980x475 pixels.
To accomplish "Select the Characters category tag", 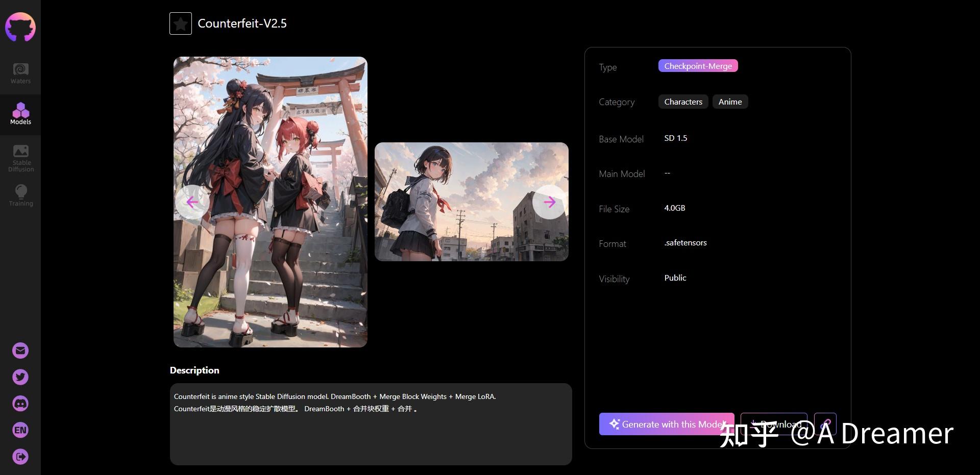I will pyautogui.click(x=683, y=102).
